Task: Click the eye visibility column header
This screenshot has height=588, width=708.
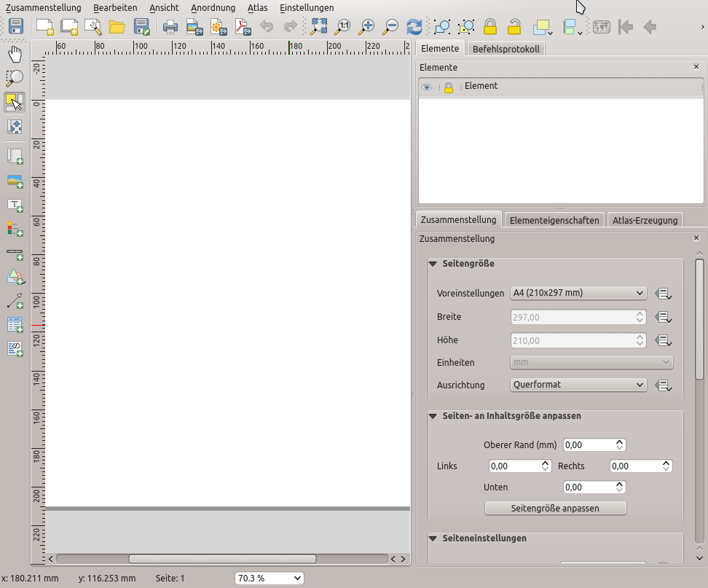Action: 427,87
